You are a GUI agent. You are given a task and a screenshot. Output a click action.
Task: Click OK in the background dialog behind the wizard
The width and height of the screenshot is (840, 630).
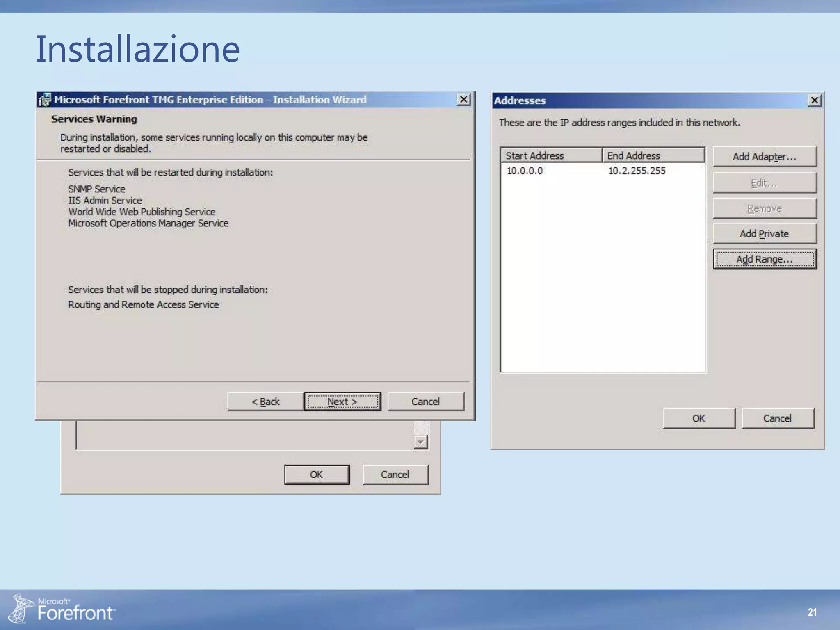tap(317, 475)
